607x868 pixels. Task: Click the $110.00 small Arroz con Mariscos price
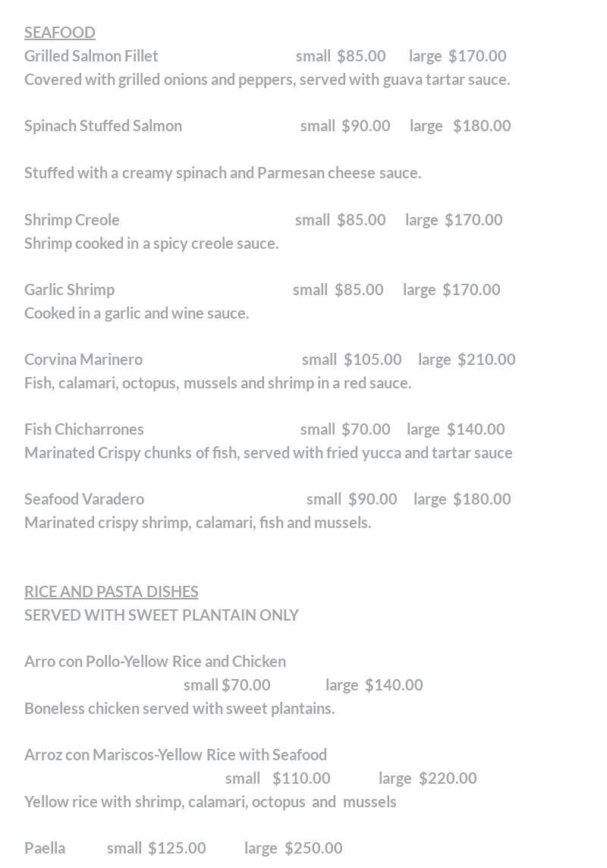pos(301,778)
